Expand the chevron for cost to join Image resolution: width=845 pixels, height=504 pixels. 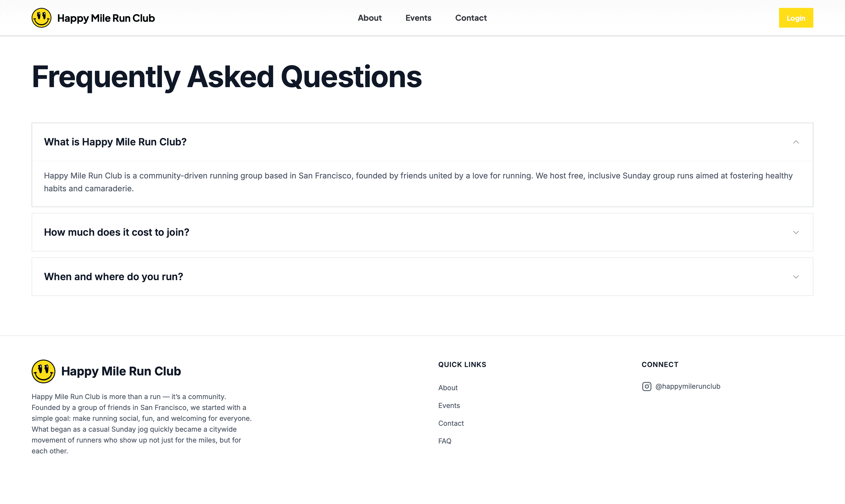point(796,233)
